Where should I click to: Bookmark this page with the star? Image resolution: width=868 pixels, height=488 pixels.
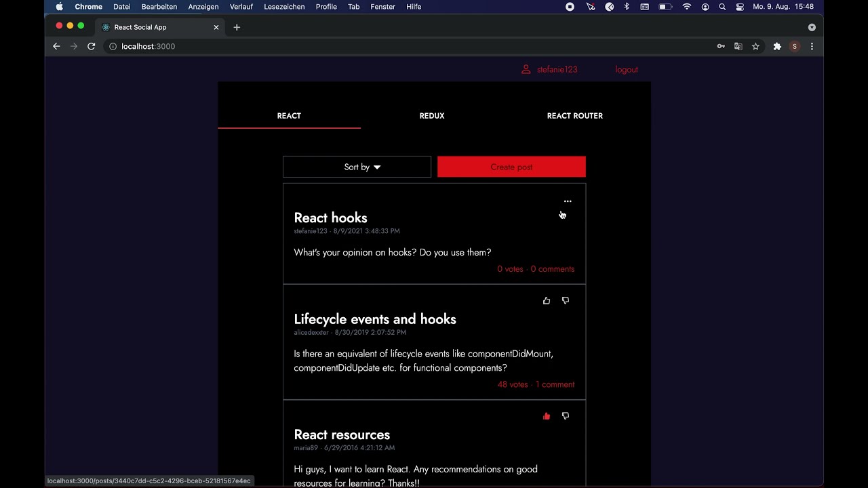[x=755, y=46]
